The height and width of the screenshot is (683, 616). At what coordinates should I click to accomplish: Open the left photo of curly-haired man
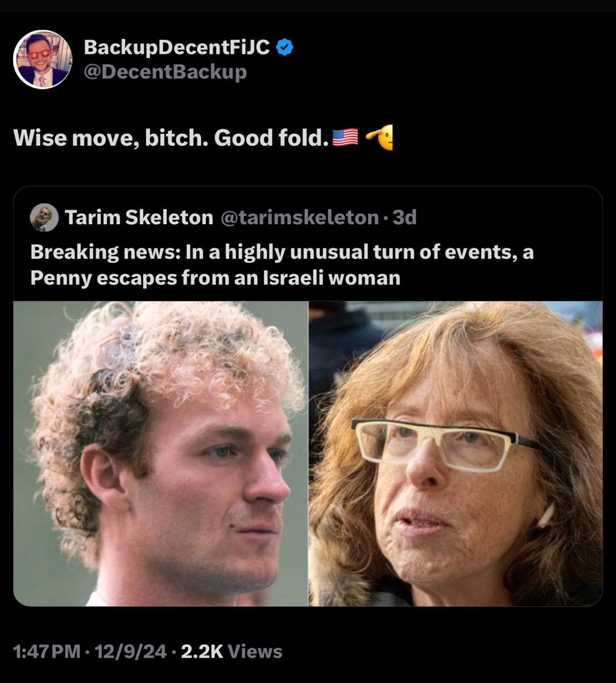click(x=160, y=453)
